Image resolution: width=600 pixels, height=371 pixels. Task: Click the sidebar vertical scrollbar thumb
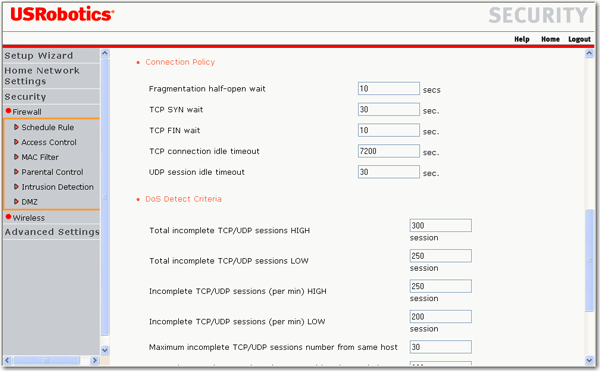(x=105, y=197)
